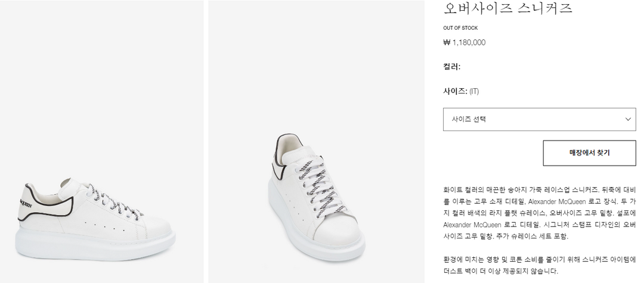Click the dust bag notice starting 환경에 미치는
The image size is (644, 283).
540,265
